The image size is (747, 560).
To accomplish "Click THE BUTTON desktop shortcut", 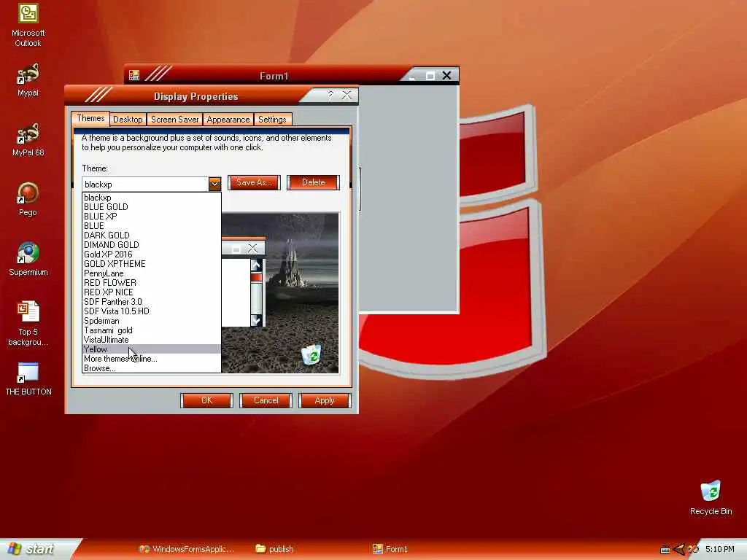I will (28, 379).
